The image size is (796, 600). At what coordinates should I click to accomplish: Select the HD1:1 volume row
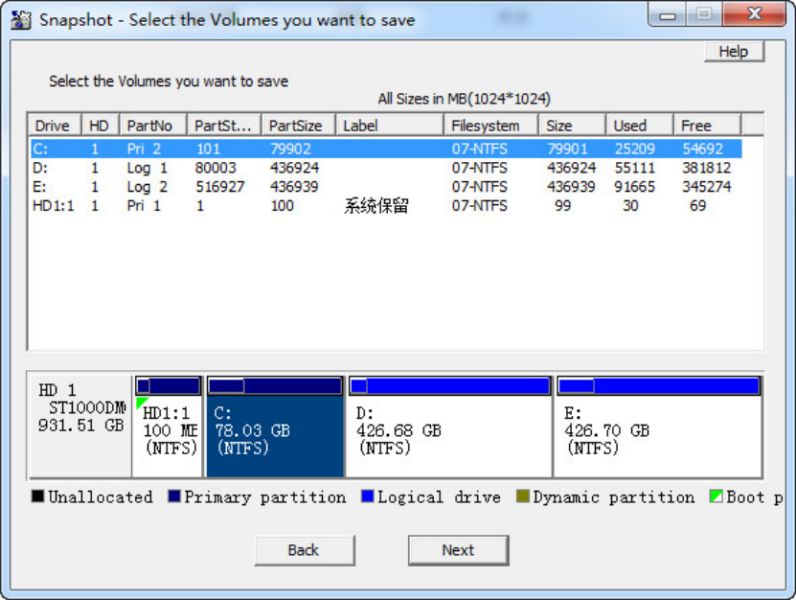pyautogui.click(x=386, y=206)
